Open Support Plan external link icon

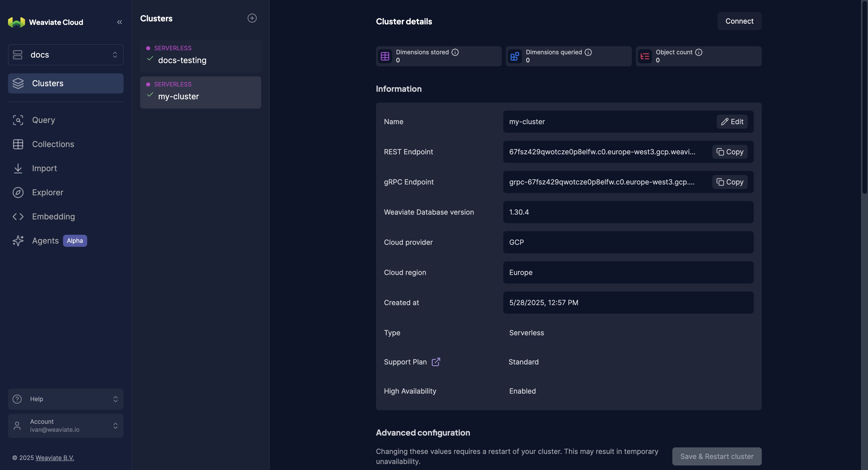436,362
